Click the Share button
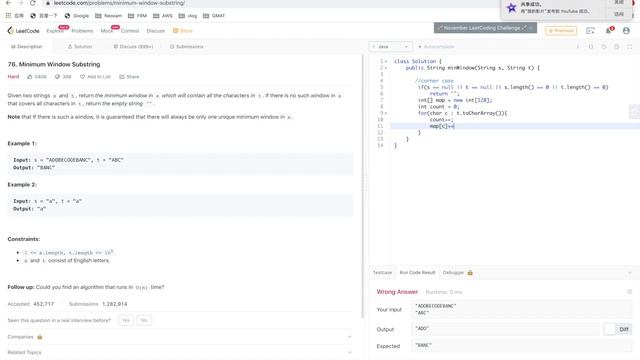The image size is (640, 360). pyautogui.click(x=129, y=77)
